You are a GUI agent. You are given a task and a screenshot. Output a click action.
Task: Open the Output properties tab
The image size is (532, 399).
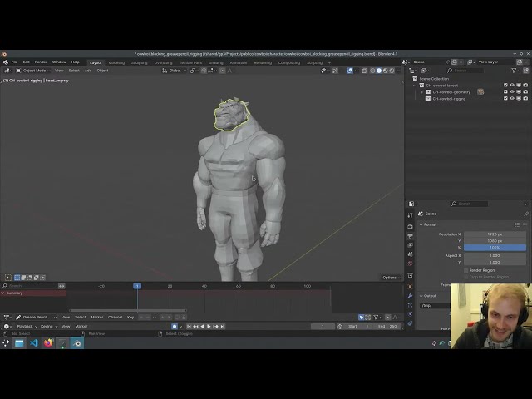410,236
